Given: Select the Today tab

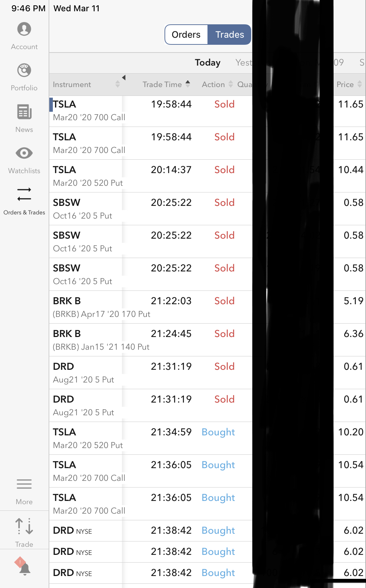Looking at the screenshot, I should point(207,63).
